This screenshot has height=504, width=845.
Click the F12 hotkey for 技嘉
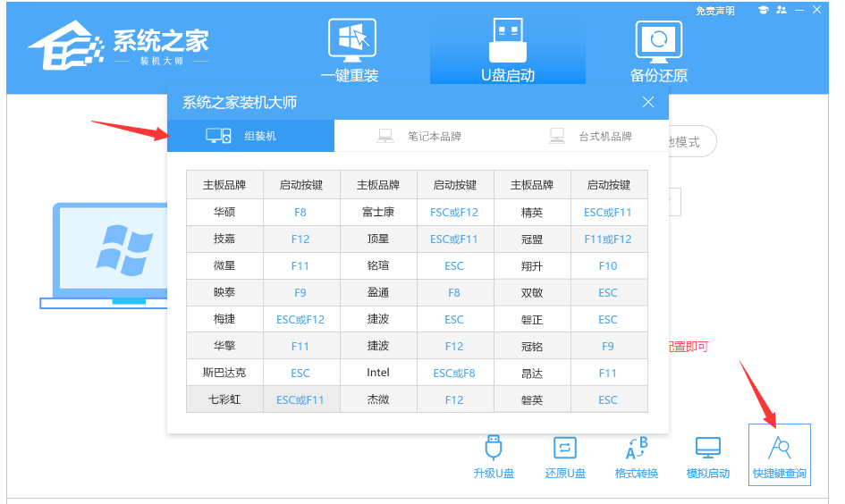(x=300, y=239)
